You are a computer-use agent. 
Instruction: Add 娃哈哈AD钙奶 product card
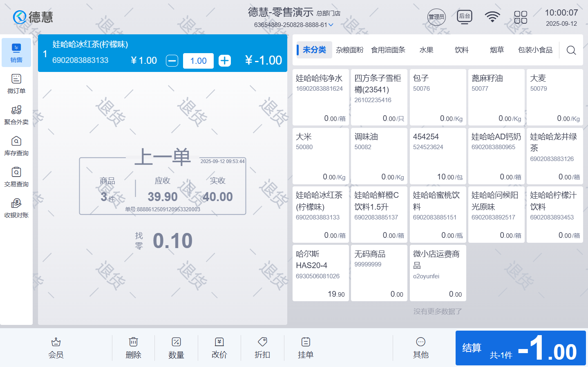(496, 156)
